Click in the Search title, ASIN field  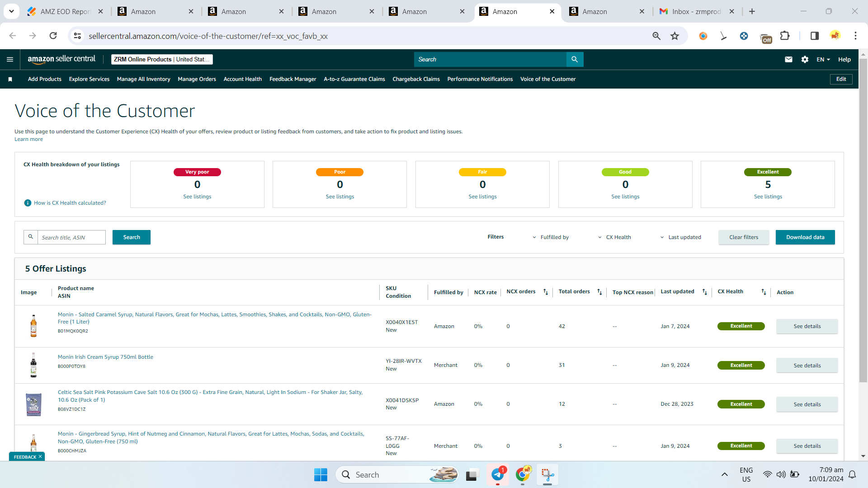click(71, 237)
